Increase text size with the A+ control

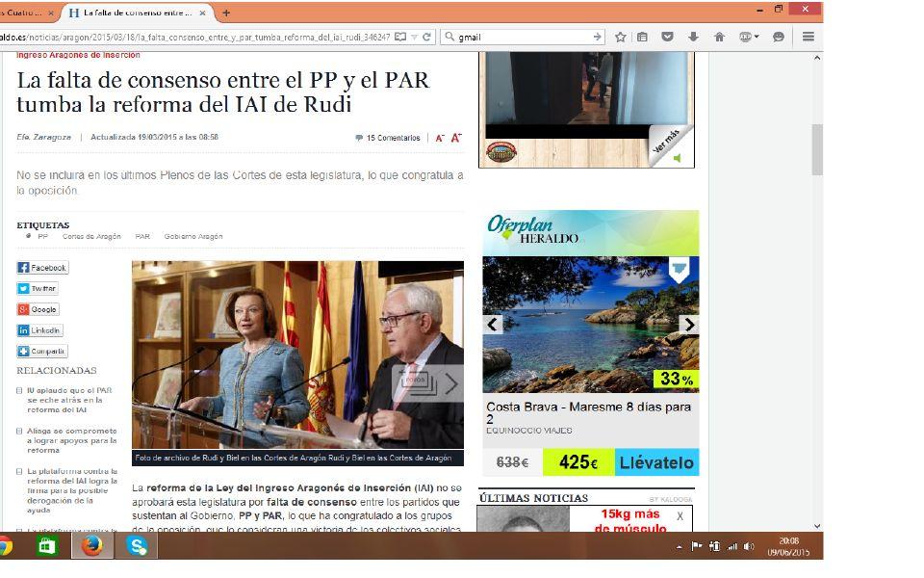point(455,138)
